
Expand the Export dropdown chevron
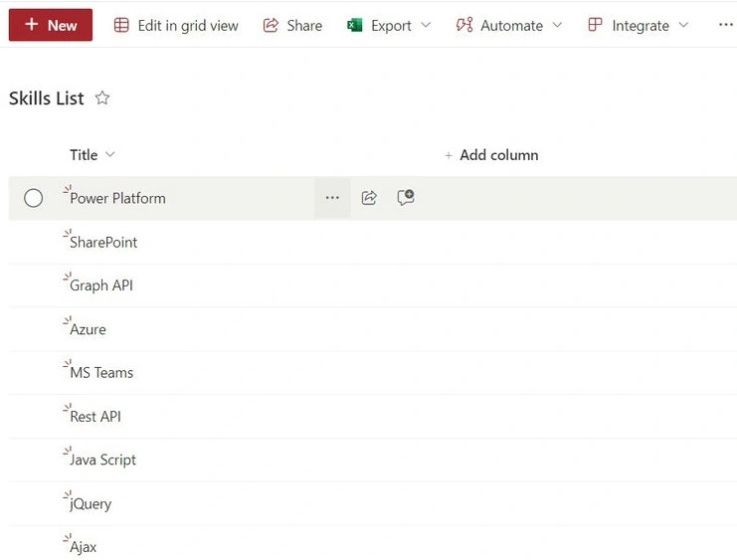(x=426, y=25)
